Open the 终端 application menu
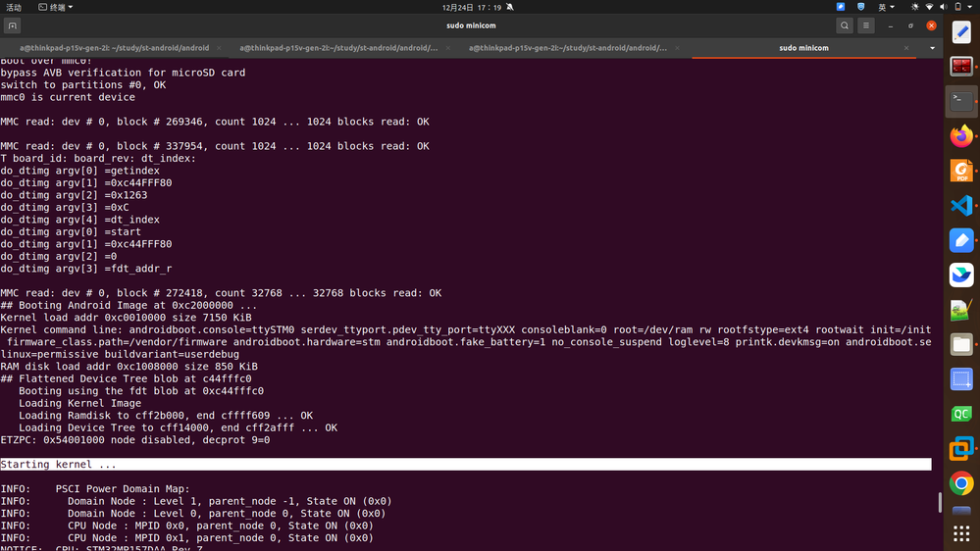Viewport: 980px width, 551px height. click(x=56, y=7)
